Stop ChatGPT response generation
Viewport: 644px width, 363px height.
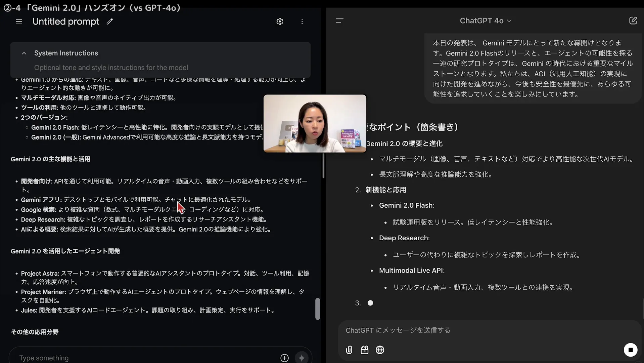tap(630, 350)
